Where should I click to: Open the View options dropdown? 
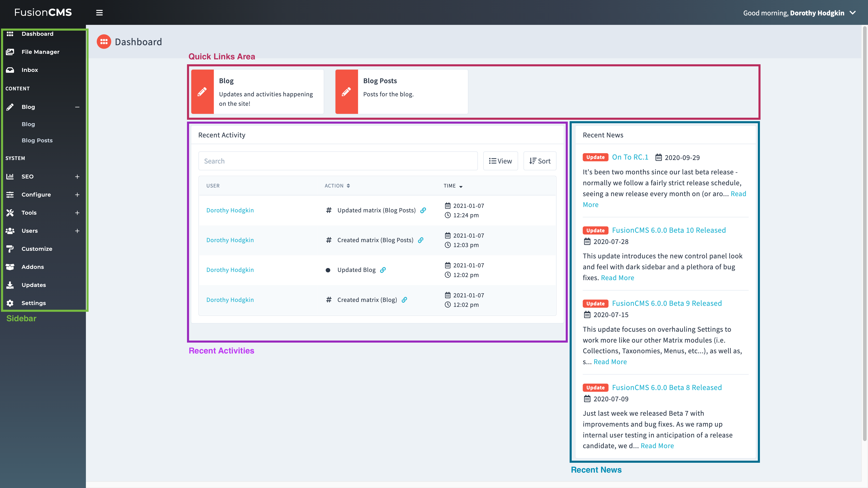click(500, 161)
